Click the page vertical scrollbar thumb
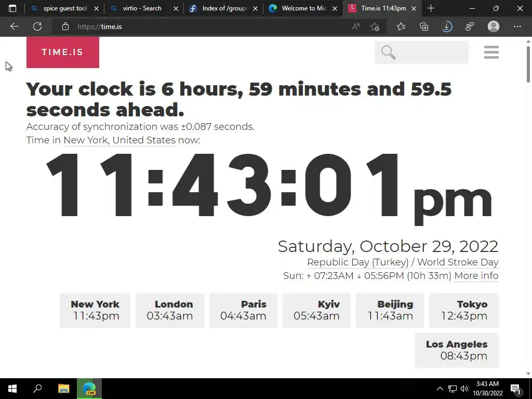 click(528, 64)
